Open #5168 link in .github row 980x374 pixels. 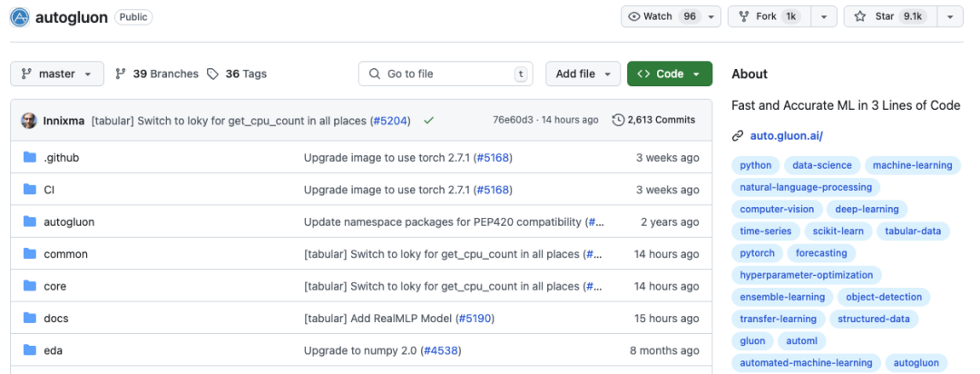click(x=493, y=158)
